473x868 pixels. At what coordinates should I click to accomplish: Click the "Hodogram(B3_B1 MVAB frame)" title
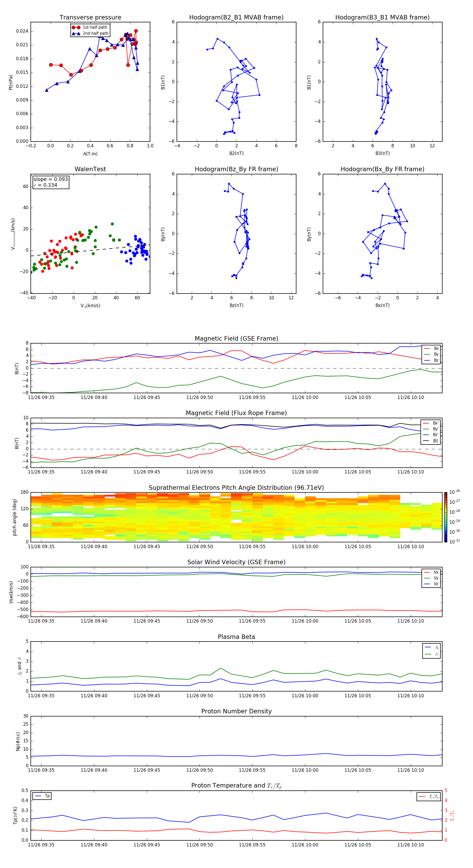tap(382, 18)
